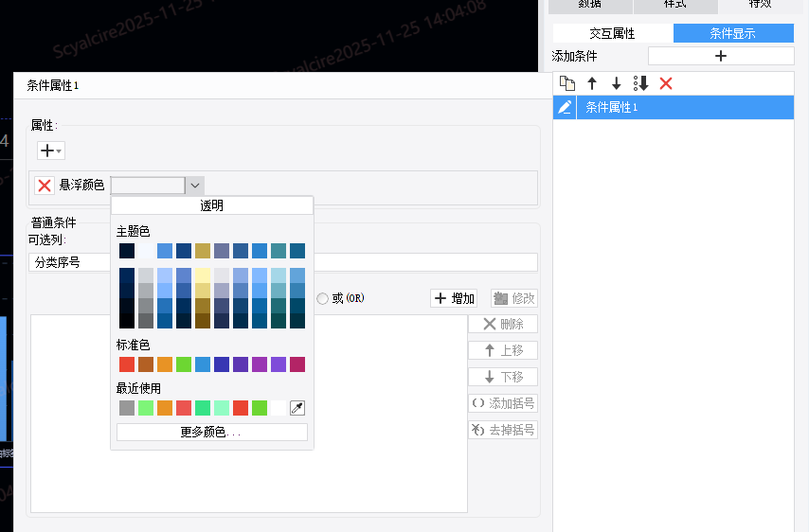Switch to the 条件显示 tab
809x532 pixels.
[x=733, y=33]
